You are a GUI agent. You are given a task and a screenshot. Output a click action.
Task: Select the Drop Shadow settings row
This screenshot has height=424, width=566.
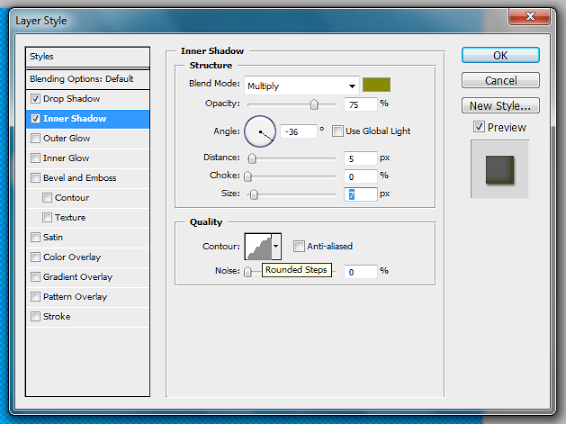click(88, 99)
